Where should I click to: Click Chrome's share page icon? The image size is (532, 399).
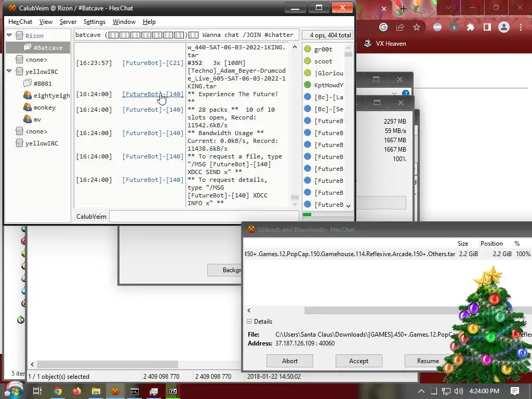click(x=400, y=27)
